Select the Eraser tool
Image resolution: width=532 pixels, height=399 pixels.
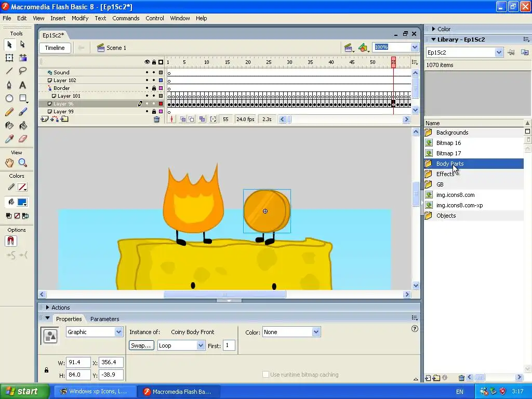pyautogui.click(x=23, y=139)
